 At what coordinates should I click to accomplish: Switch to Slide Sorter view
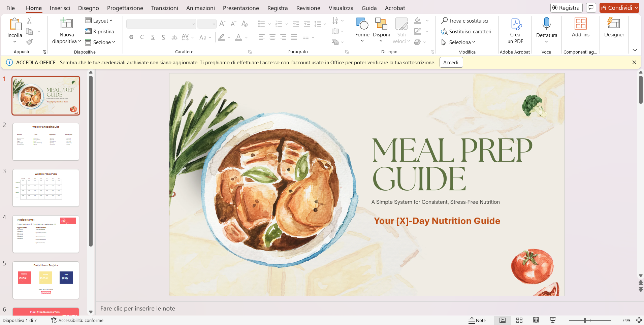point(519,320)
